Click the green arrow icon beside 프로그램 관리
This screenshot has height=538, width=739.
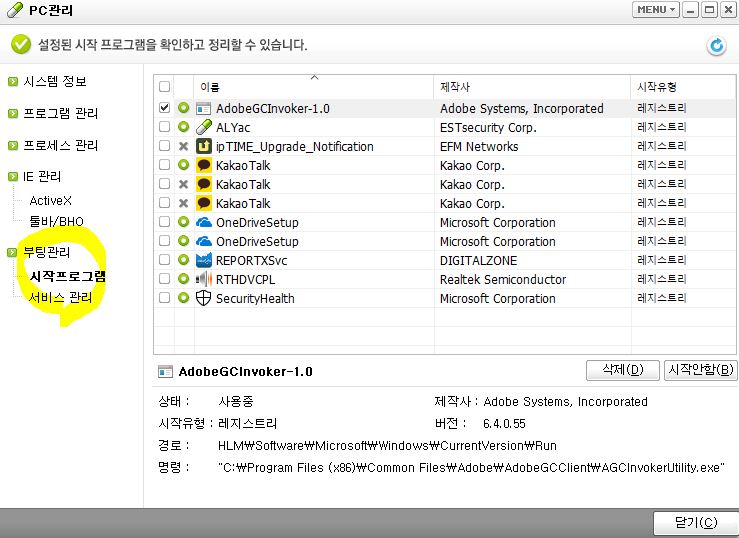[13, 114]
